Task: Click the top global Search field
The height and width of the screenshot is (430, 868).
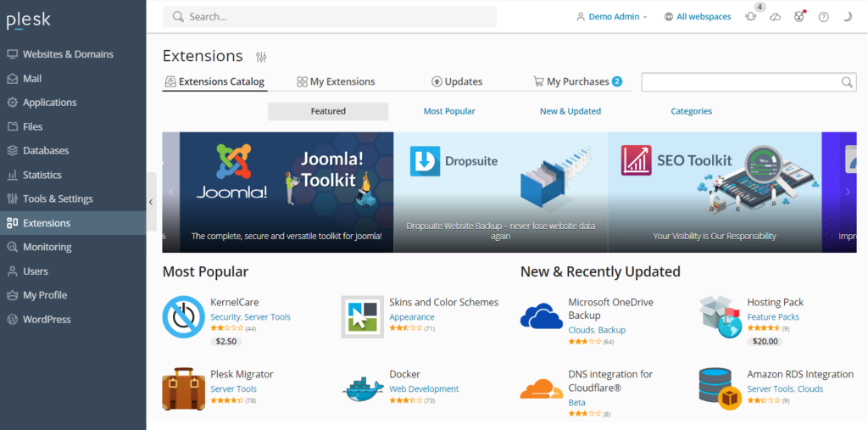Action: pos(330,17)
